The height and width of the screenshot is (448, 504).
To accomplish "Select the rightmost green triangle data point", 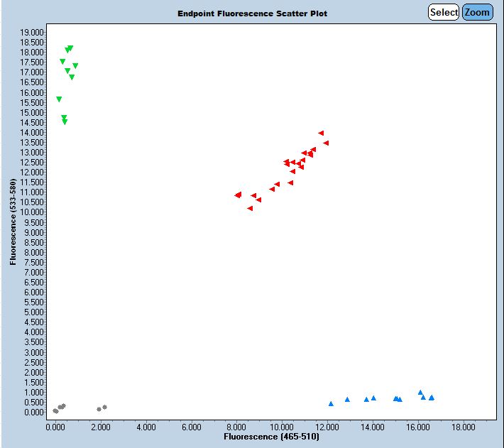I will (x=75, y=66).
